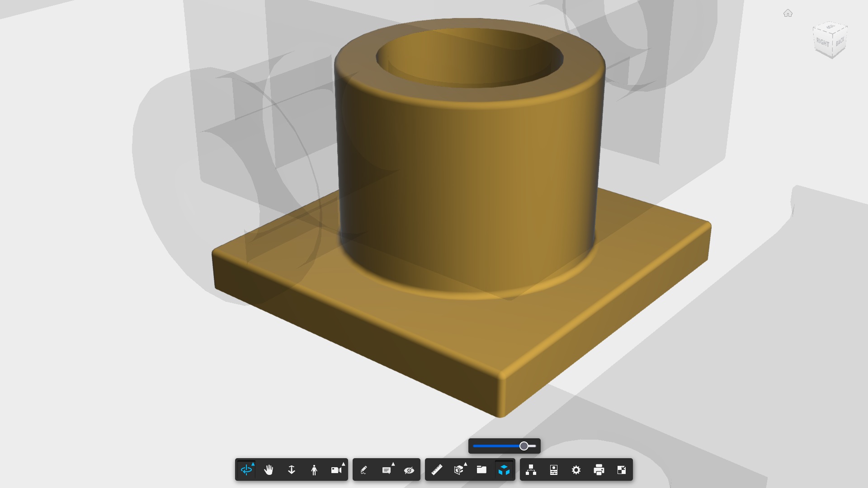Open the folder icon in toolbar

pos(481,470)
